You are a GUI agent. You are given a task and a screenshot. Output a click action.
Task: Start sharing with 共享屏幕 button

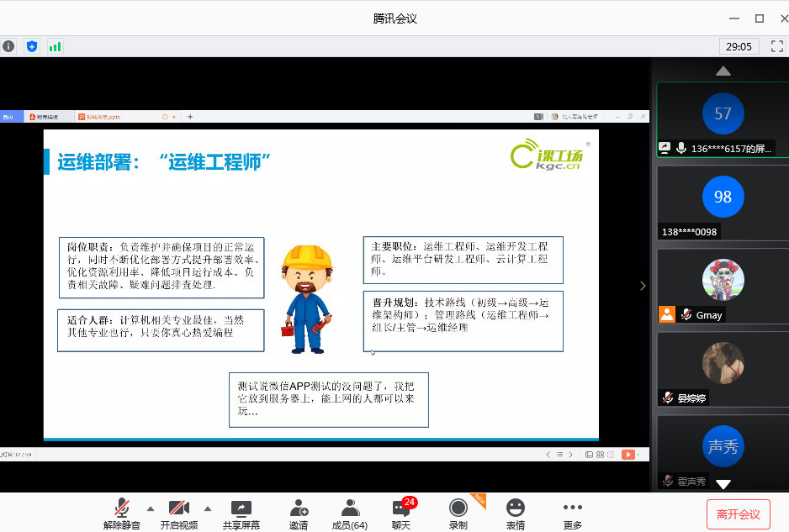[x=241, y=514]
